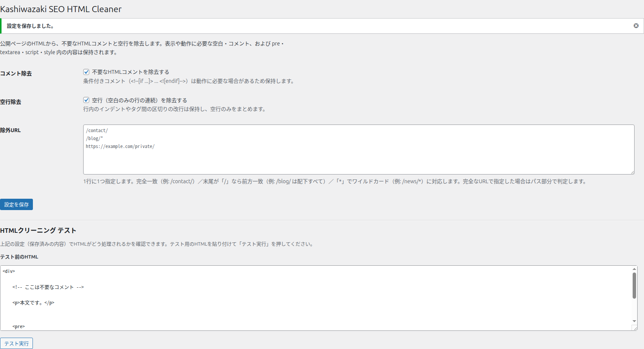This screenshot has width=644, height=349.
Task: Click scrollbar up arrow in test HTML textarea
Action: pyautogui.click(x=634, y=269)
